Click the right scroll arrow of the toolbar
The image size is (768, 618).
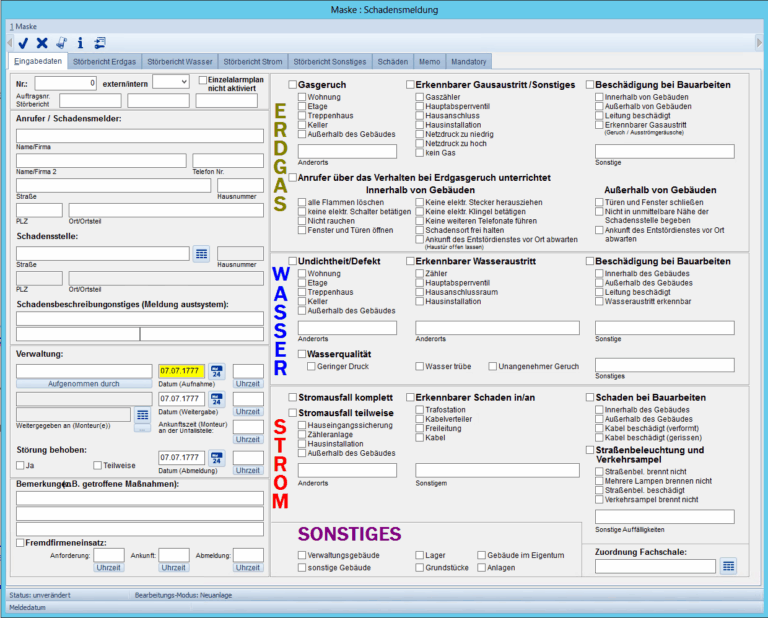point(759,43)
